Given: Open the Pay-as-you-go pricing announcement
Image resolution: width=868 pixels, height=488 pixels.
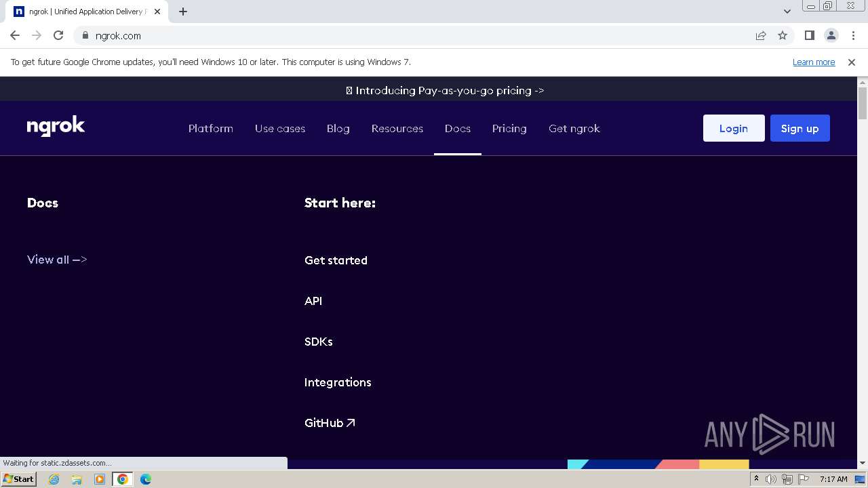Looking at the screenshot, I should pyautogui.click(x=445, y=90).
